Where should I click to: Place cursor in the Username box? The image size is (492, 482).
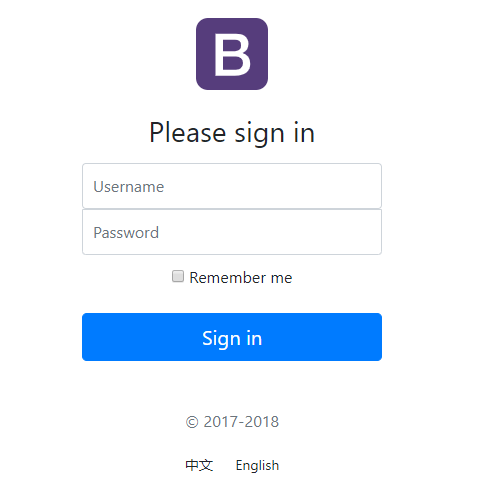pos(232,186)
